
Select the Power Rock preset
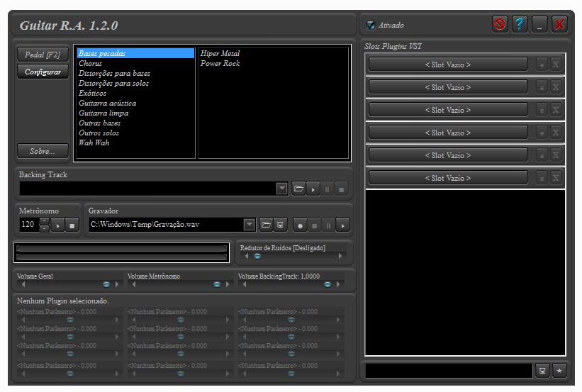point(273,64)
